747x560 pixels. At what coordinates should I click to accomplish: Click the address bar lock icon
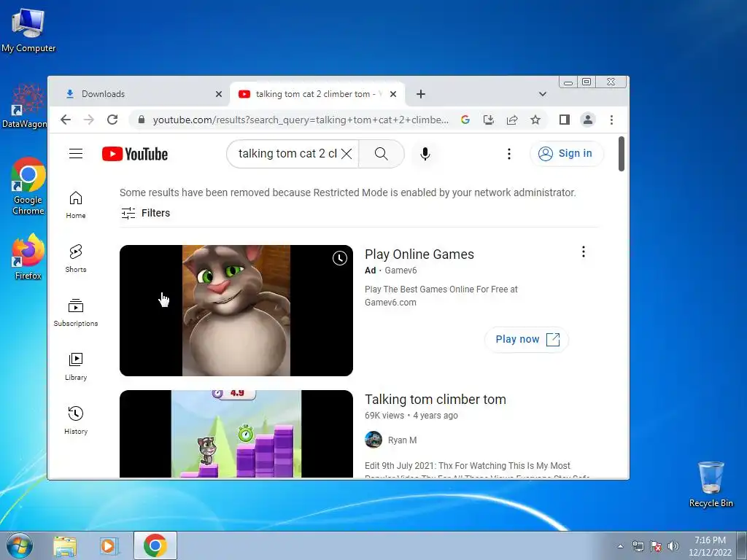tap(141, 120)
